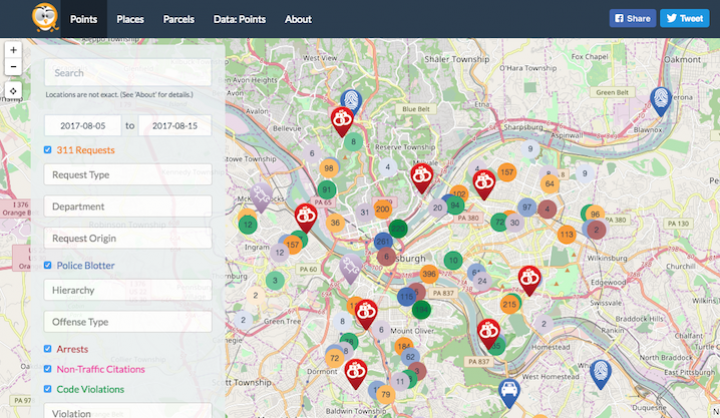Click the locate-me crosshair map control
The image size is (720, 418).
[x=13, y=91]
